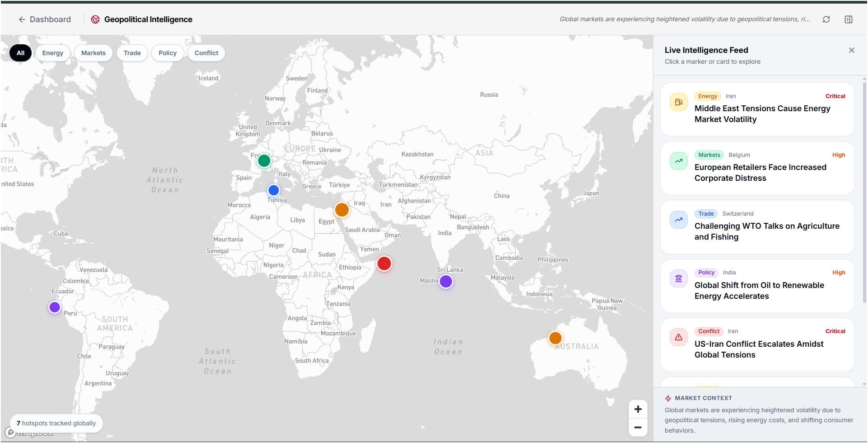This screenshot has width=868, height=443.
Task: Select the purple hotspot marker near Sri Lanka
Action: pos(446,282)
